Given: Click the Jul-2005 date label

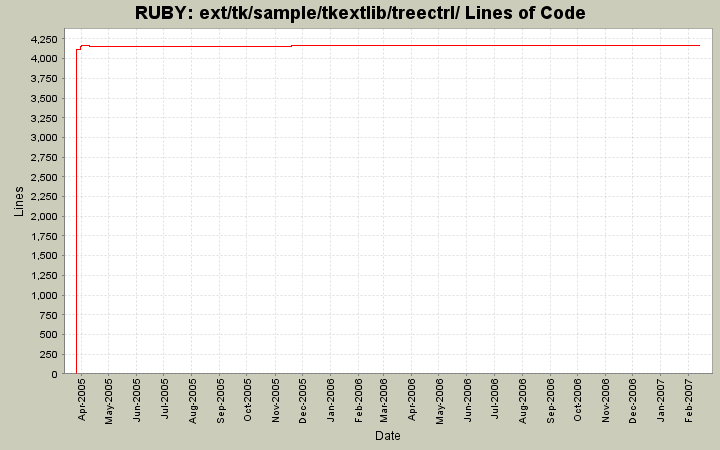Looking at the screenshot, I should tap(164, 399).
